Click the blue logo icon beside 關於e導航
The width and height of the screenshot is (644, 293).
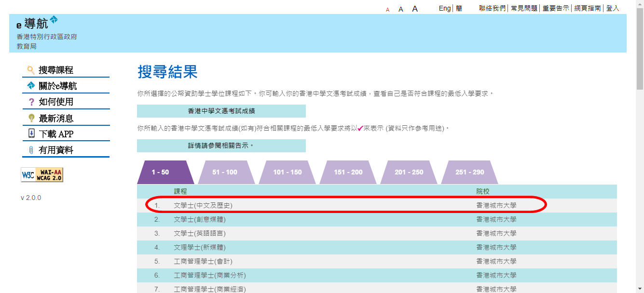(x=31, y=86)
